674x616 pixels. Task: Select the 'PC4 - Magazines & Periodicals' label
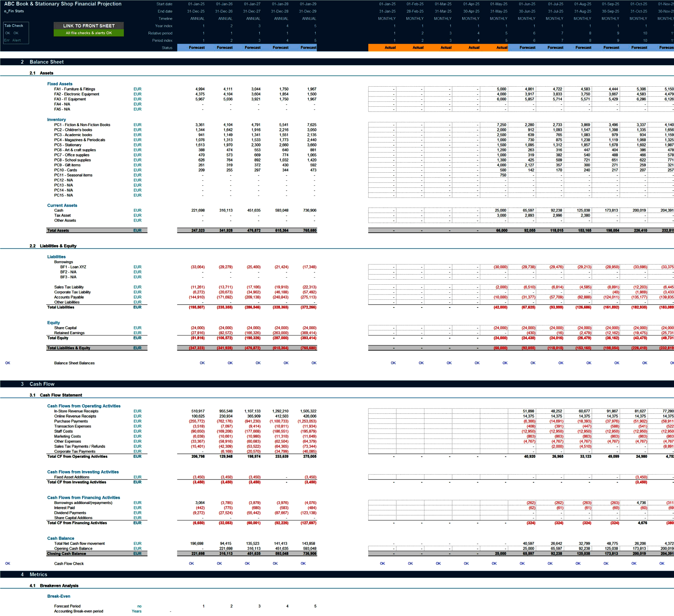pos(80,140)
